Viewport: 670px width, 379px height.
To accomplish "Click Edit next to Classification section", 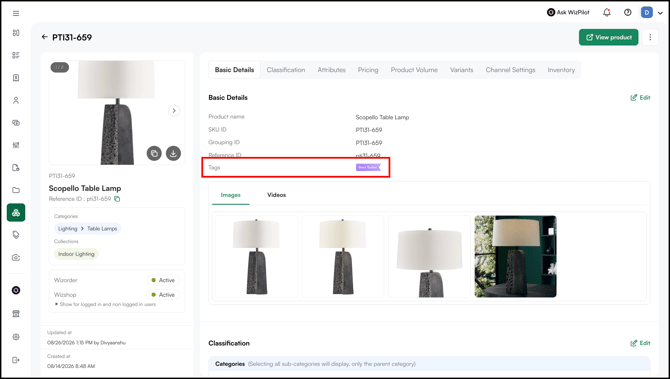I will [640, 343].
